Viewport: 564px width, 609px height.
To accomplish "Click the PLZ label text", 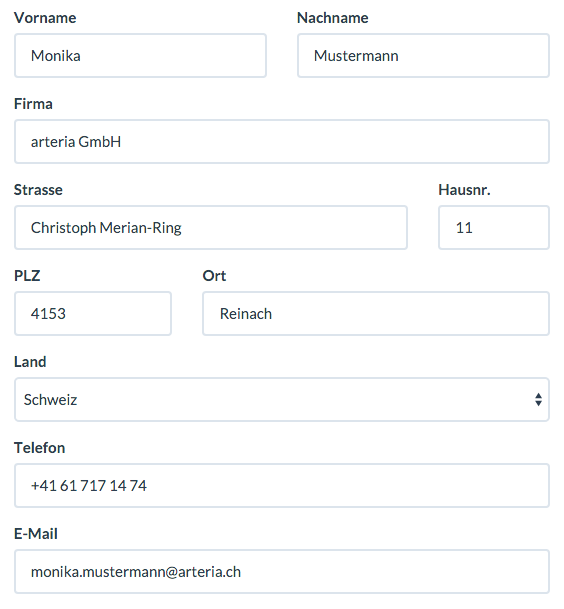I will point(27,276).
